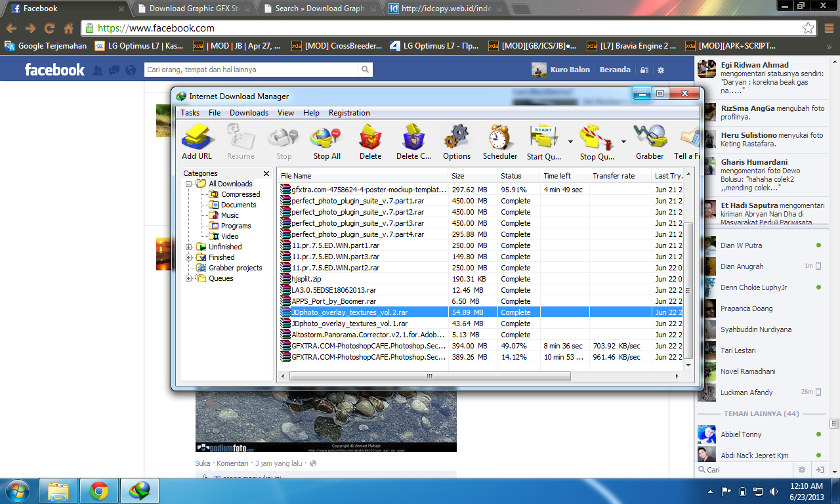Sort by Size column header
This screenshot has height=504, width=840.
pos(472,176)
